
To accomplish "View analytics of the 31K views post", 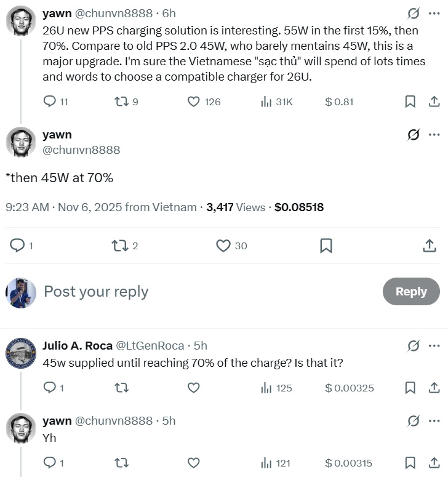I will [x=266, y=102].
